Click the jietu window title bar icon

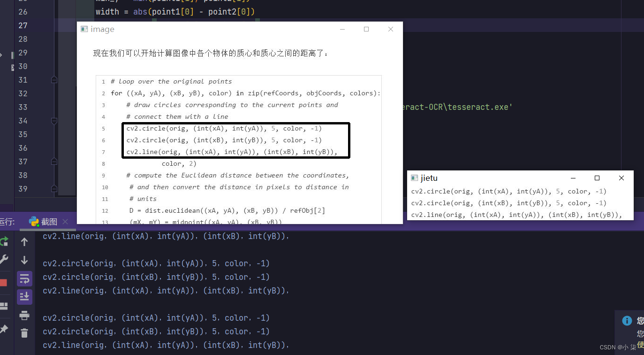pyautogui.click(x=414, y=178)
